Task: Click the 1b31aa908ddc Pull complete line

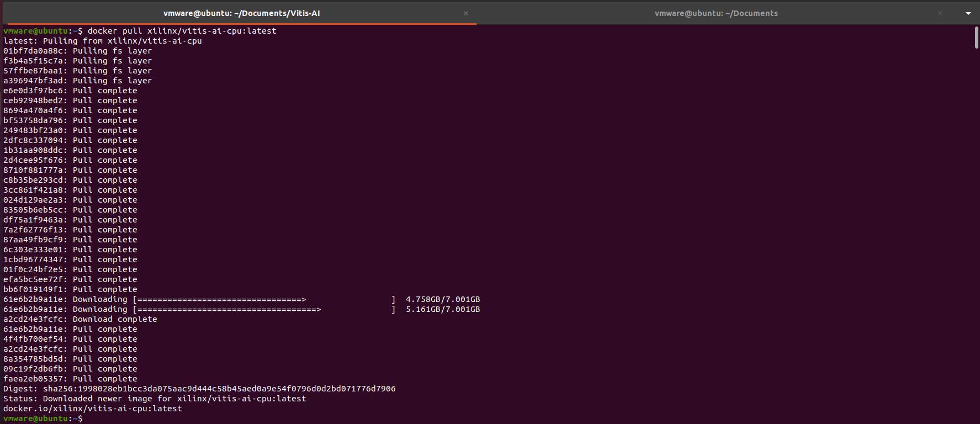Action: pyautogui.click(x=70, y=150)
